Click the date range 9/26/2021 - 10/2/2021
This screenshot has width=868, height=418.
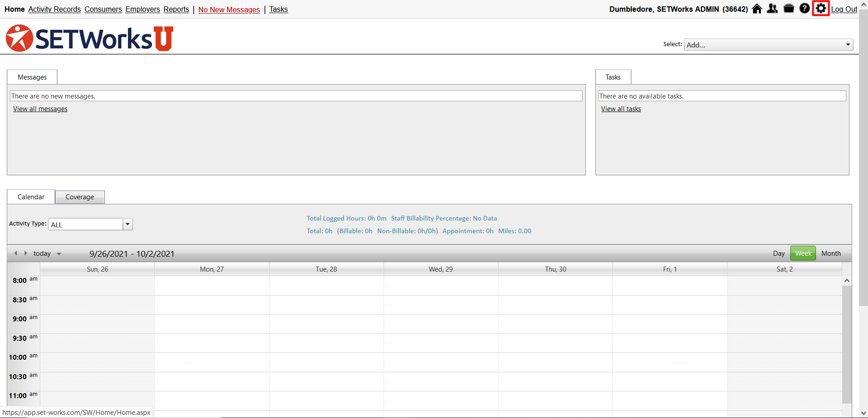(x=132, y=254)
